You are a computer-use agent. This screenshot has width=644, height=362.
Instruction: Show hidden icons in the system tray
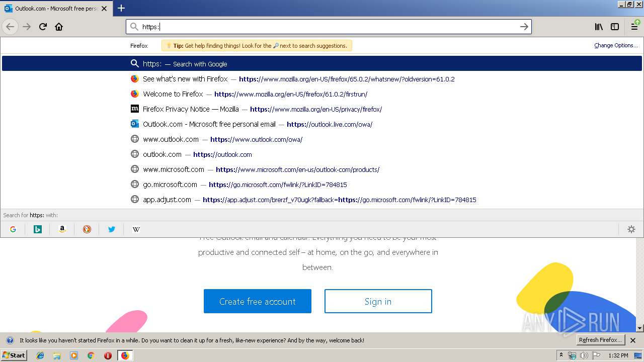click(562, 355)
